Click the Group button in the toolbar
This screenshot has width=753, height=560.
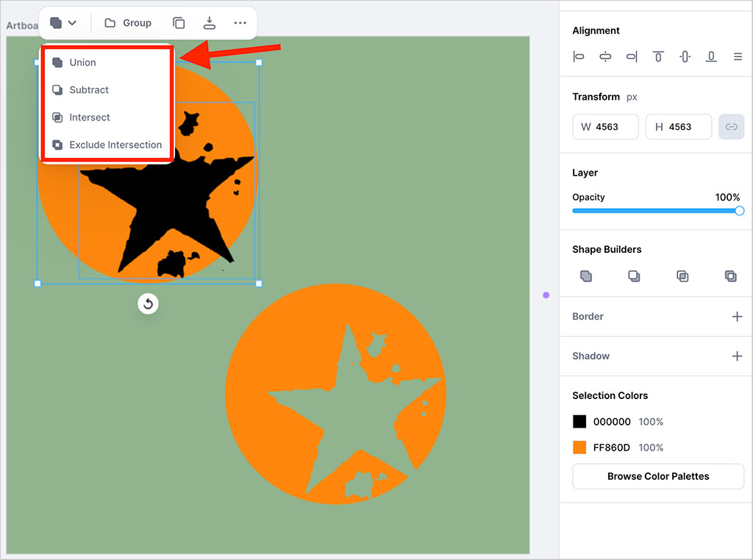point(128,23)
